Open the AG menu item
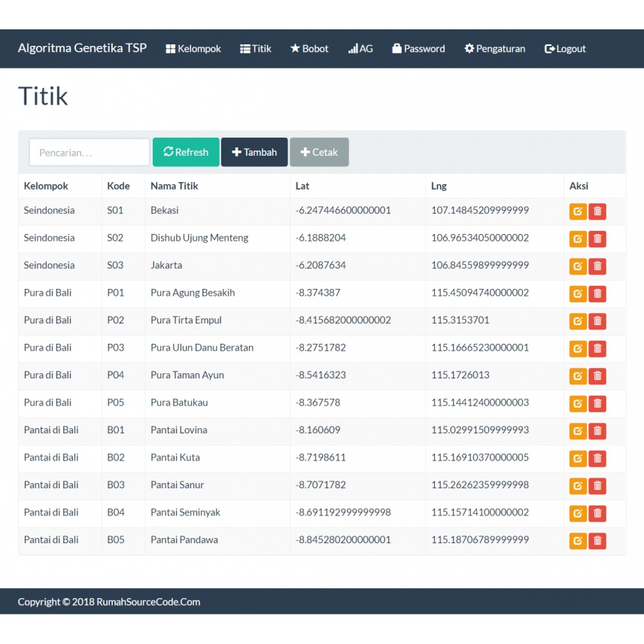The width and height of the screenshot is (644, 644). (x=360, y=49)
